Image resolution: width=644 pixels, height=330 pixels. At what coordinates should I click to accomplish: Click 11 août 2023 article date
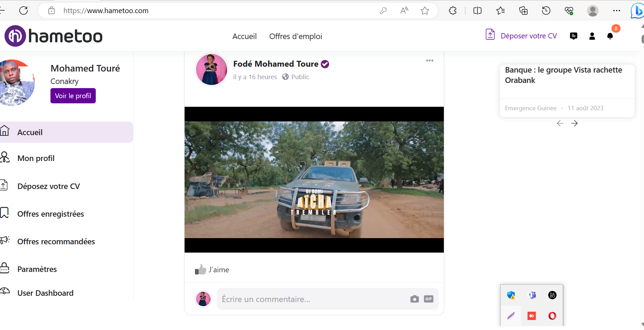click(x=585, y=108)
